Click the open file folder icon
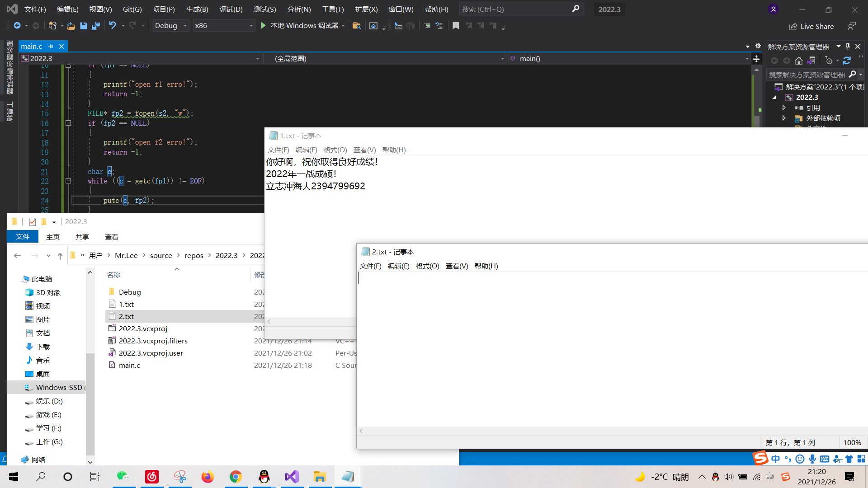Viewport: 868px width, 488px height. click(x=71, y=26)
